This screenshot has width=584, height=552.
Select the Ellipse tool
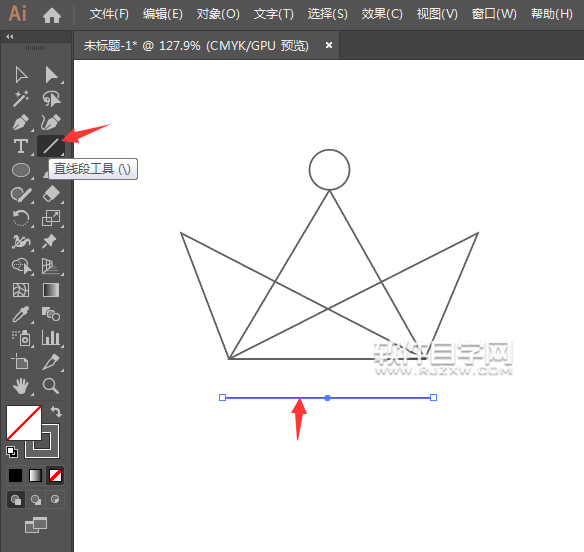(21, 170)
